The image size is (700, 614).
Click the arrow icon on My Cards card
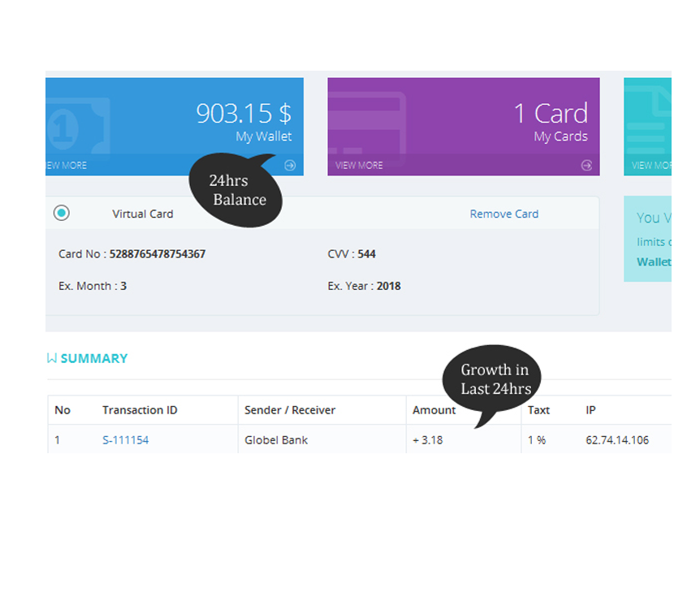coord(586,166)
